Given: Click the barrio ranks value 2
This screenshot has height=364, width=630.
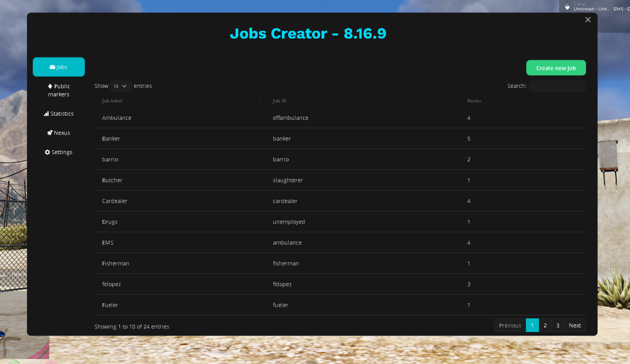Looking at the screenshot, I should (469, 159).
